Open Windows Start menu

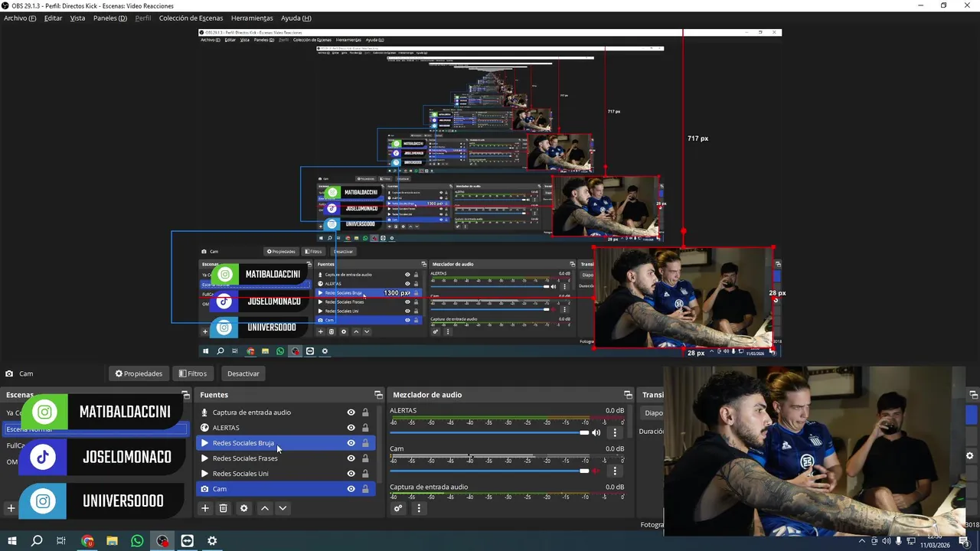pos(11,541)
